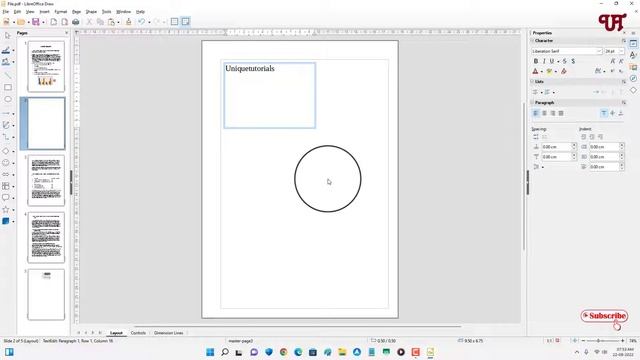Click the red font color swatch

point(536,71)
